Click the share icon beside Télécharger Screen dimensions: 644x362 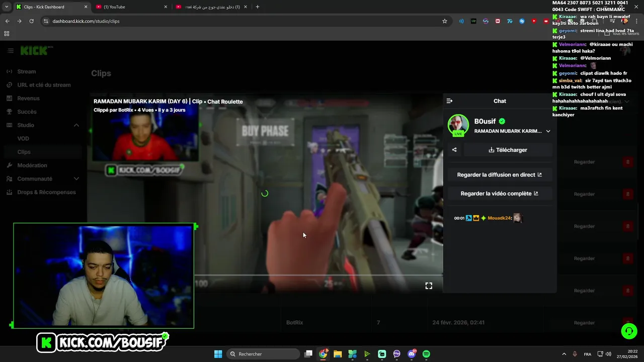coord(454,150)
